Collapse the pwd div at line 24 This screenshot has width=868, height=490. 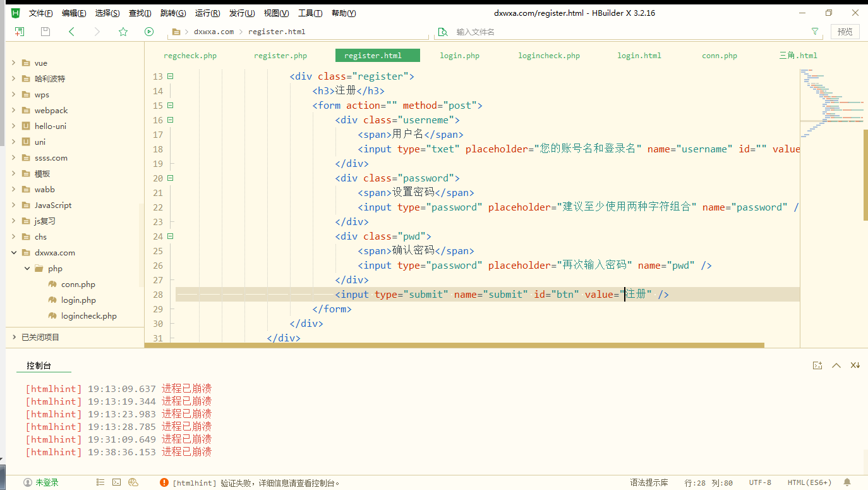(x=170, y=236)
